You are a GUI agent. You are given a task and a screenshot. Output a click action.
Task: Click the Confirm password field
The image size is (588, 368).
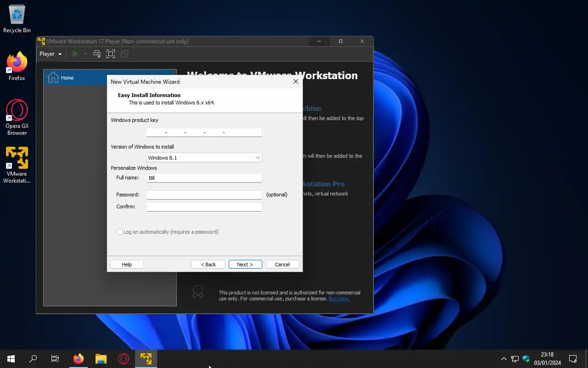coord(204,207)
